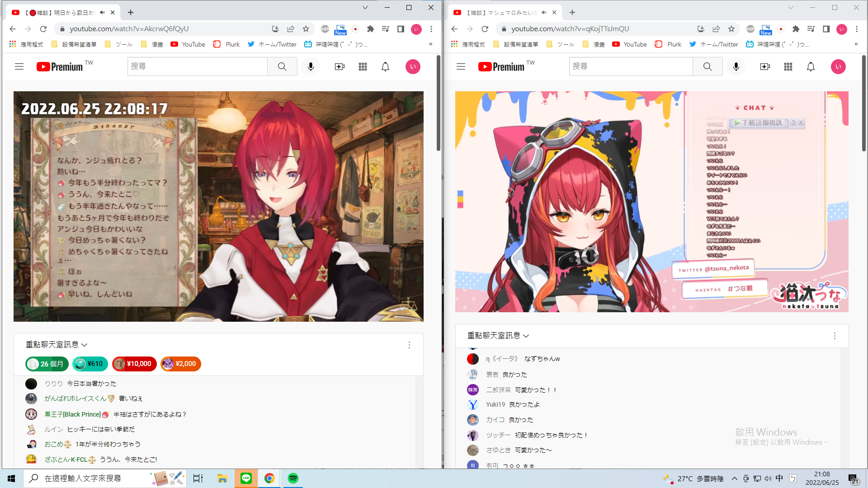Click 26 個月 membership chip
Viewport: 868px width, 488px height.
point(47,364)
